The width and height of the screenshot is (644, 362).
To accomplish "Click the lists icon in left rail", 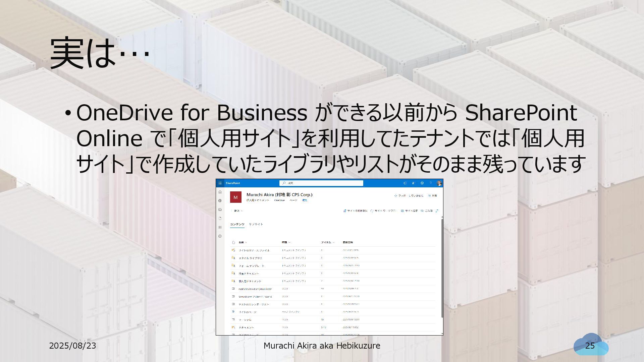I will pyautogui.click(x=220, y=227).
